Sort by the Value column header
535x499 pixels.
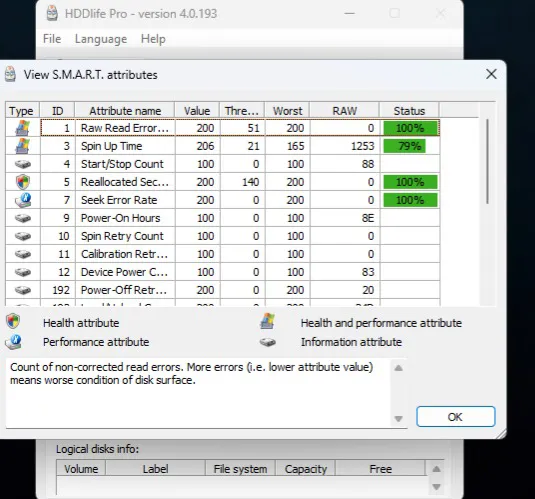(x=197, y=111)
